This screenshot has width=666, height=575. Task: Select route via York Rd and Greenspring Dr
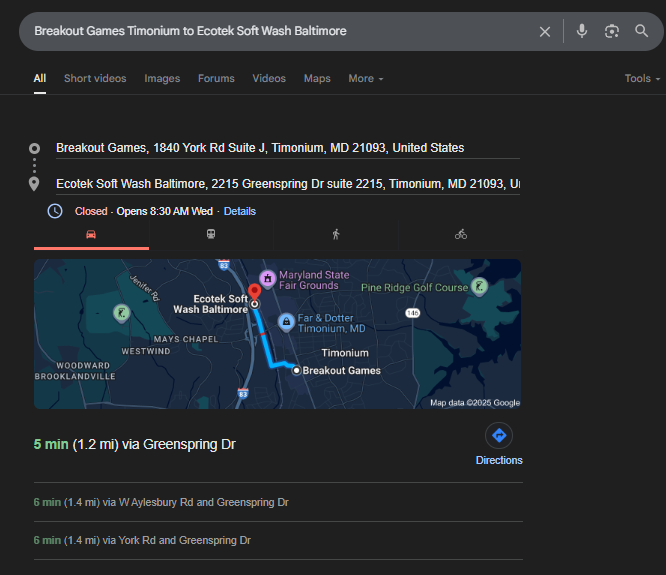pos(142,540)
